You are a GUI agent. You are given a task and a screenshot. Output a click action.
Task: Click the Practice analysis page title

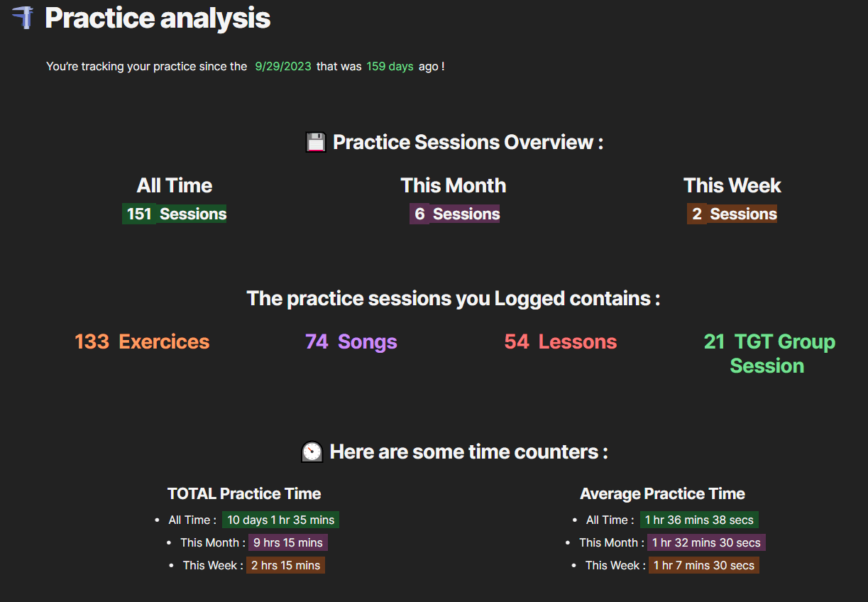tap(157, 18)
